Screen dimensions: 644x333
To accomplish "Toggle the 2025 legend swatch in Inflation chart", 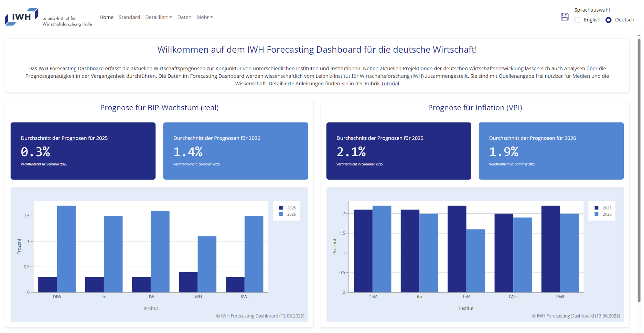I will pos(597,208).
